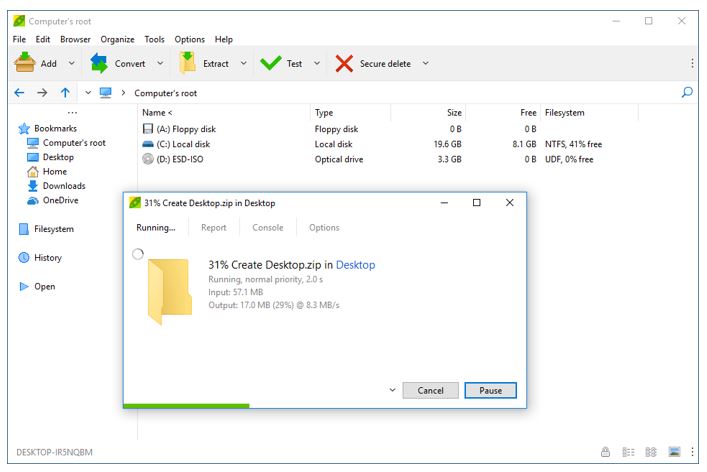The image size is (707, 472).
Task: Open the Options menu
Action: tap(189, 39)
